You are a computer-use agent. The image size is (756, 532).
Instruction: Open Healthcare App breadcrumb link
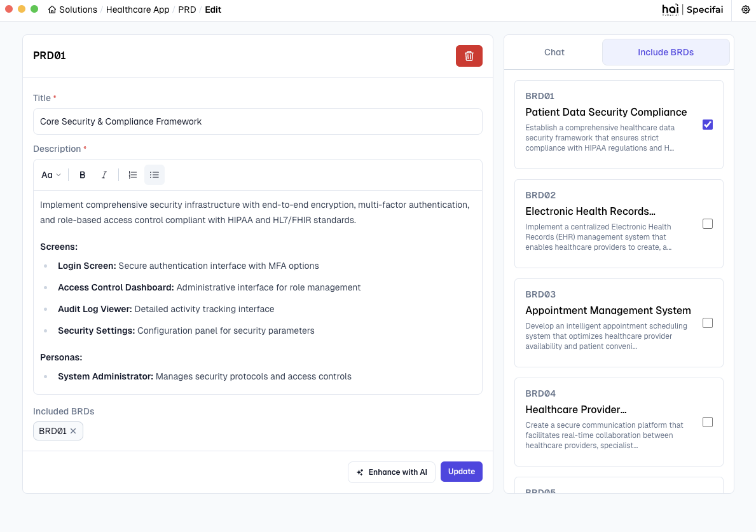coord(137,10)
